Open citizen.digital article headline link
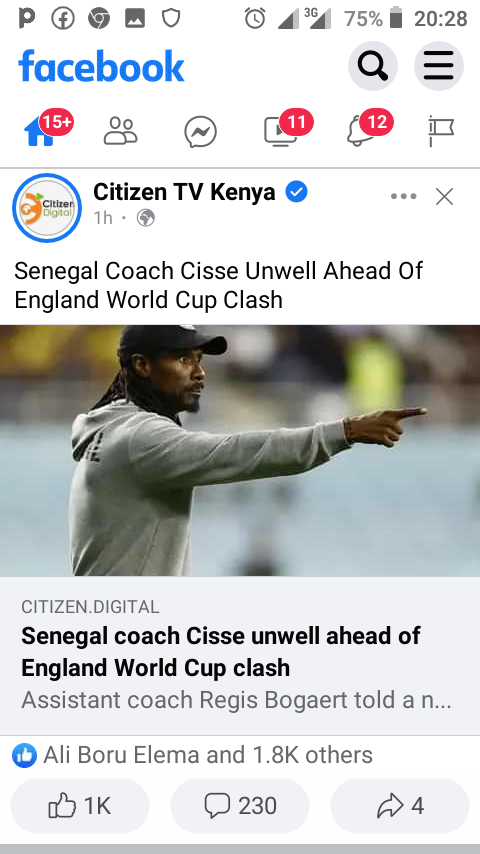This screenshot has height=854, width=480. (221, 651)
